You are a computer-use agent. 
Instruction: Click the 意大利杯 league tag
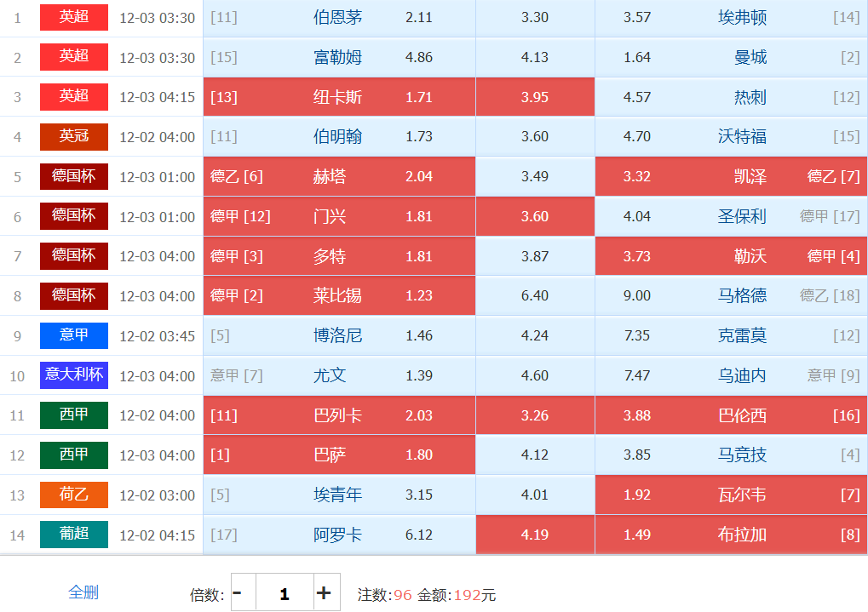click(x=74, y=375)
